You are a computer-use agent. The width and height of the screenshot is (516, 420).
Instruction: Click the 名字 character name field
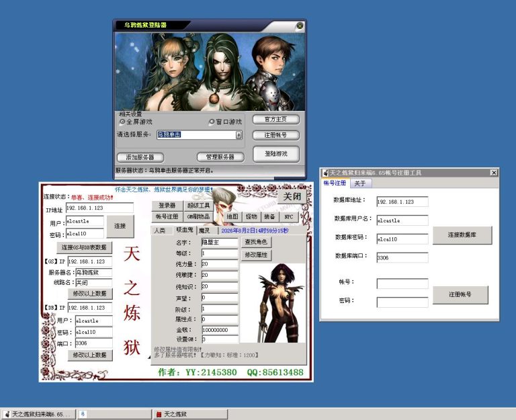(220, 243)
